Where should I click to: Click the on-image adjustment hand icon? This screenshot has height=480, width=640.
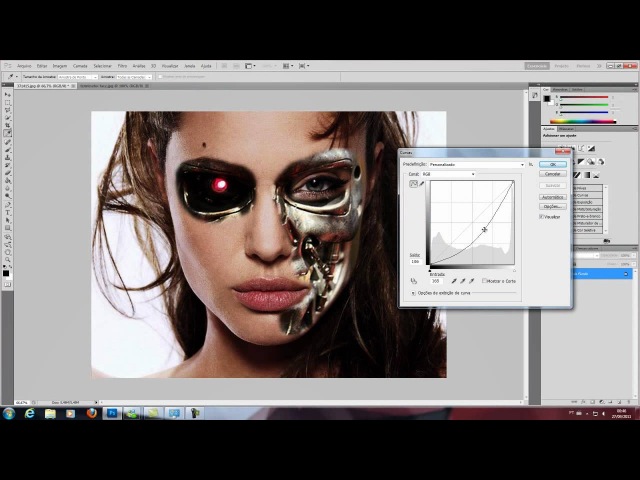pos(414,281)
